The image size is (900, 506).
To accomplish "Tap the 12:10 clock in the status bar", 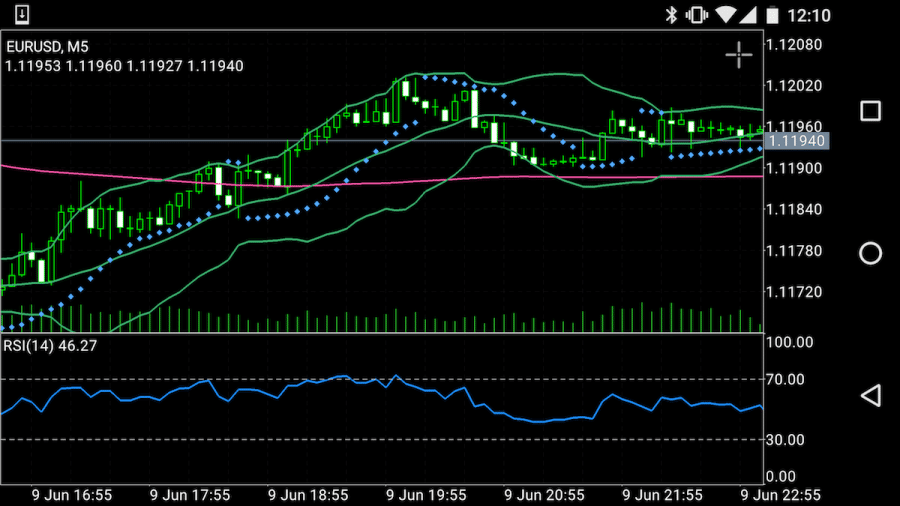I will click(x=809, y=15).
